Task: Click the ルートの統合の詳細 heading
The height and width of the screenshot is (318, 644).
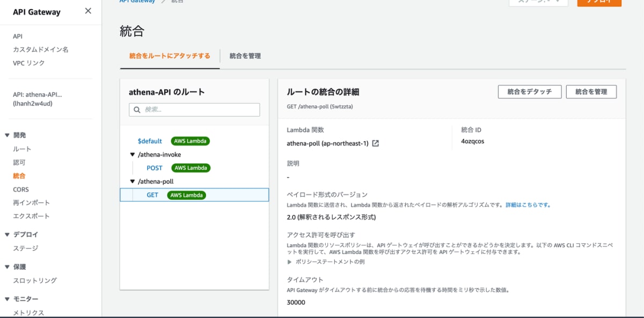Action: pos(323,92)
